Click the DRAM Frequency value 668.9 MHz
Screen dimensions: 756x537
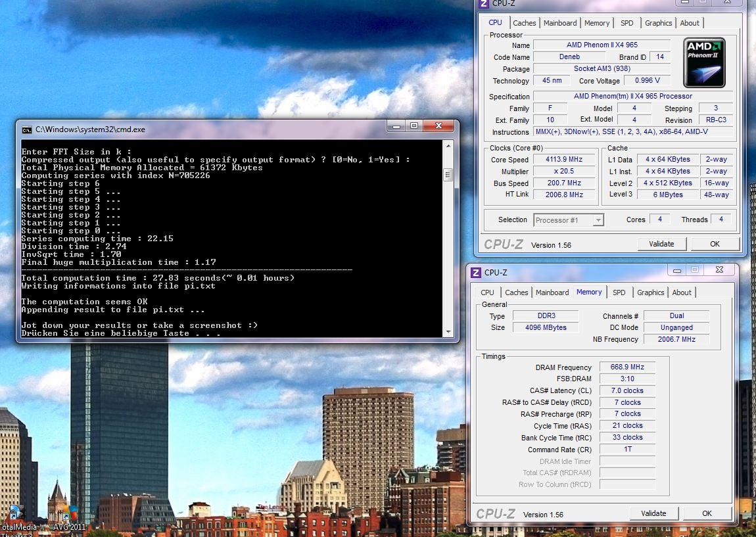click(627, 367)
